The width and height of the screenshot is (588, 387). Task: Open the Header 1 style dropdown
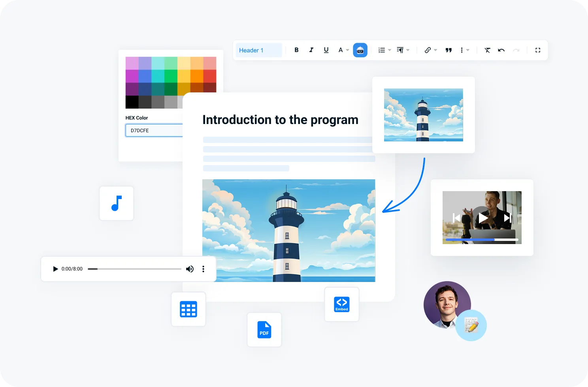tap(259, 50)
